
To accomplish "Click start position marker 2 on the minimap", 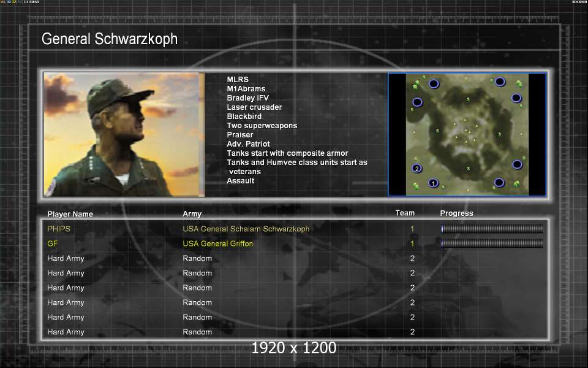I will (x=417, y=169).
